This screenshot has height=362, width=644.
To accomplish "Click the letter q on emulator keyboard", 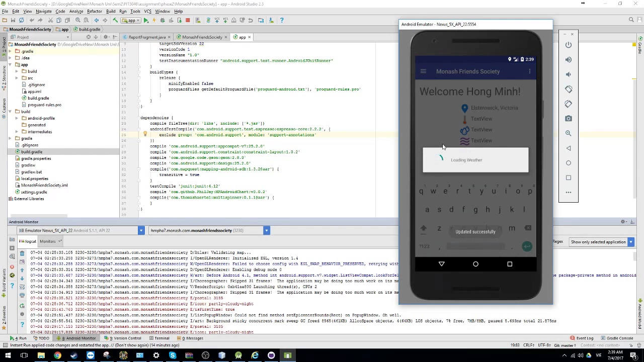I will tap(421, 191).
